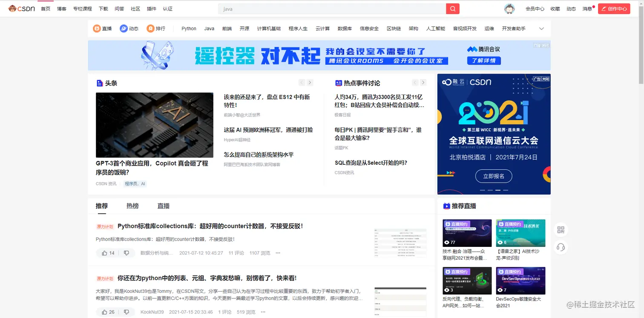Open the user avatar profile

click(509, 9)
